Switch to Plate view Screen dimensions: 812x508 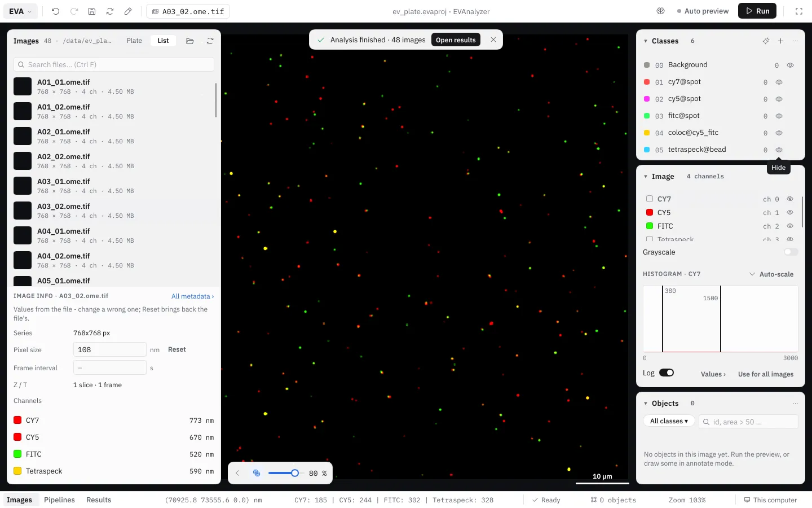point(134,41)
